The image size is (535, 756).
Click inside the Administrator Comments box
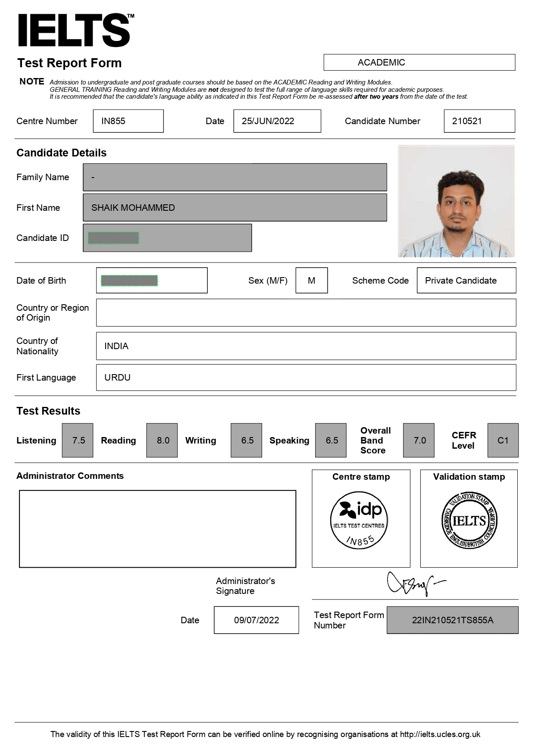pos(157,529)
